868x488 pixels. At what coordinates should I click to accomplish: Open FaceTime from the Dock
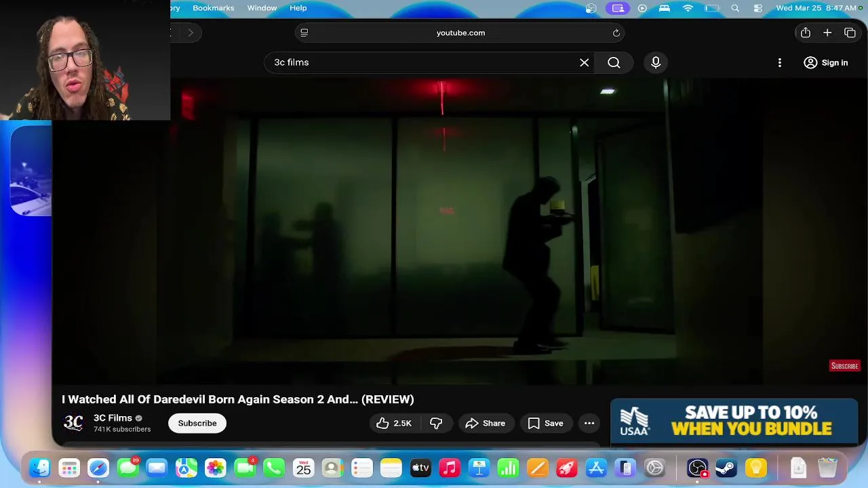(245, 468)
